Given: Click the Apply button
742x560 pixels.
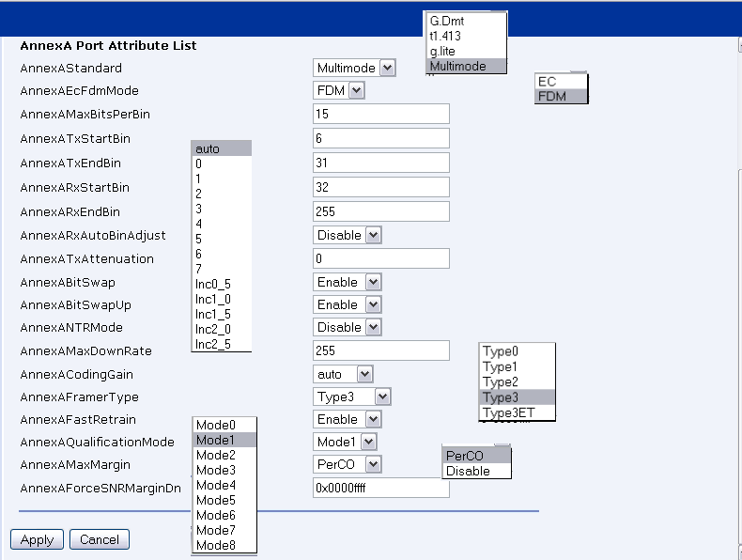Looking at the screenshot, I should (37, 539).
